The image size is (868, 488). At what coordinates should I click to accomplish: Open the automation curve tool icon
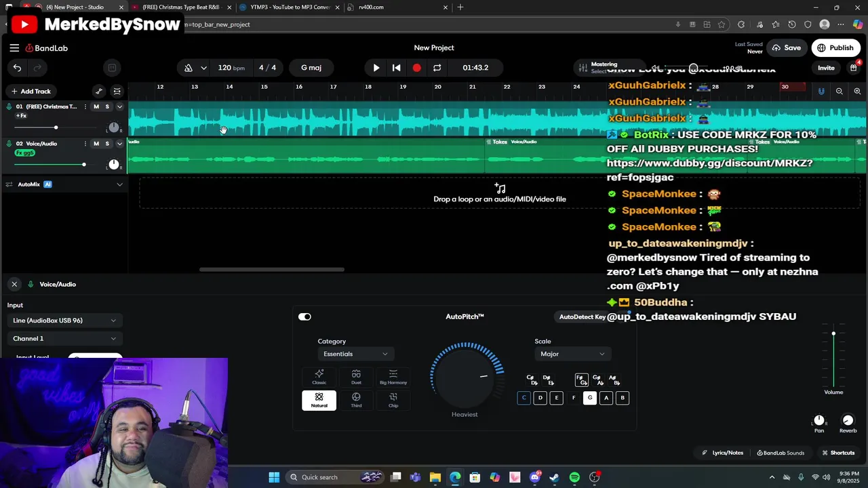(x=99, y=91)
